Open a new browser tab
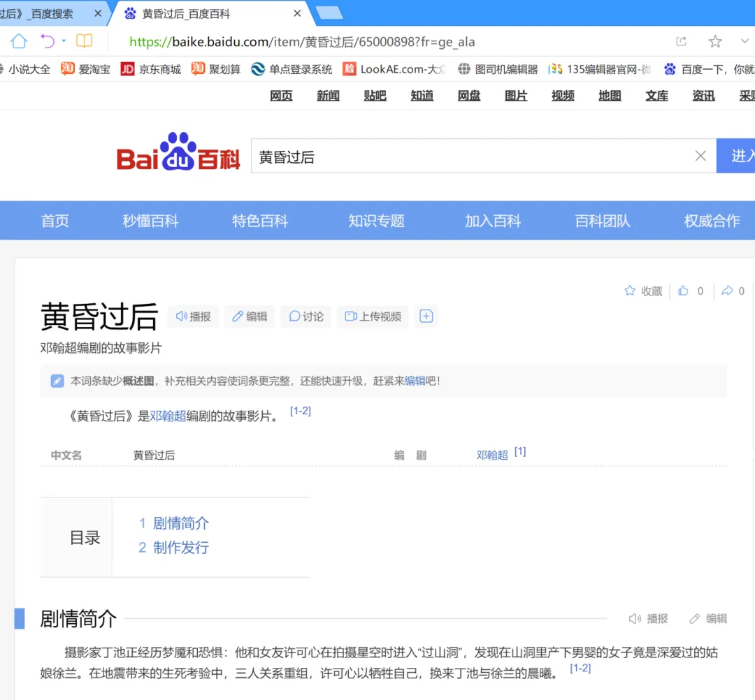Viewport: 755px width, 700px height. [330, 13]
